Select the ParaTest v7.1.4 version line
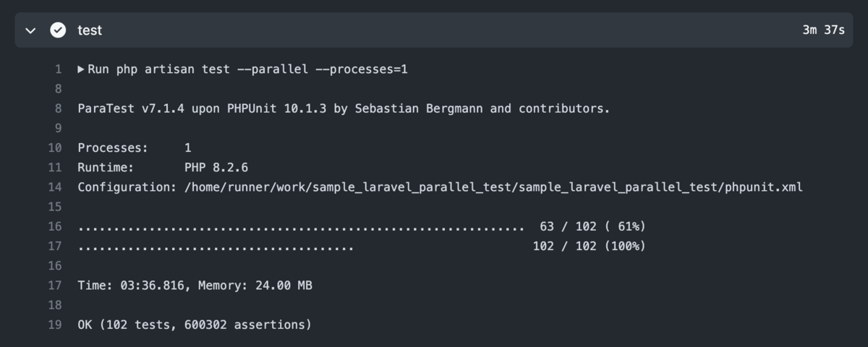The image size is (868, 347). [344, 108]
